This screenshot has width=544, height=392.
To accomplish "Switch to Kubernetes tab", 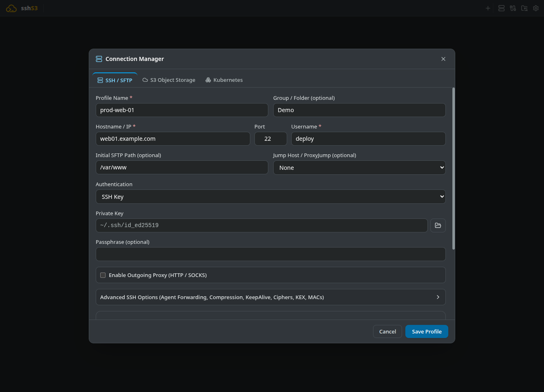I will pyautogui.click(x=224, y=80).
